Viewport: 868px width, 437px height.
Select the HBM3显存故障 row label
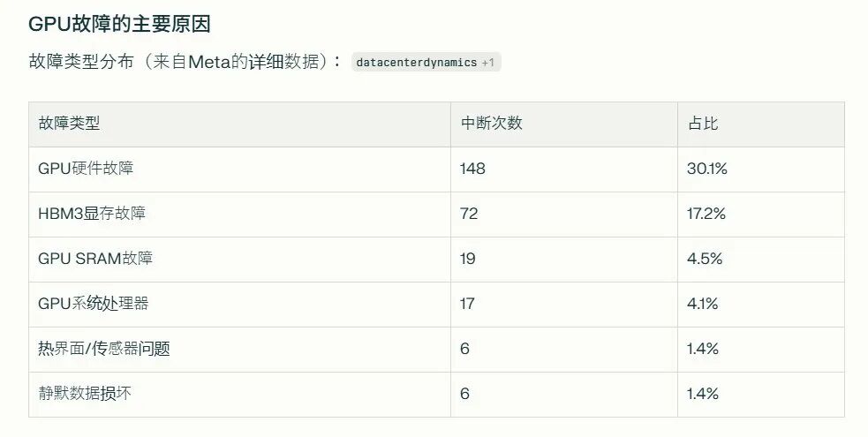[x=92, y=214]
